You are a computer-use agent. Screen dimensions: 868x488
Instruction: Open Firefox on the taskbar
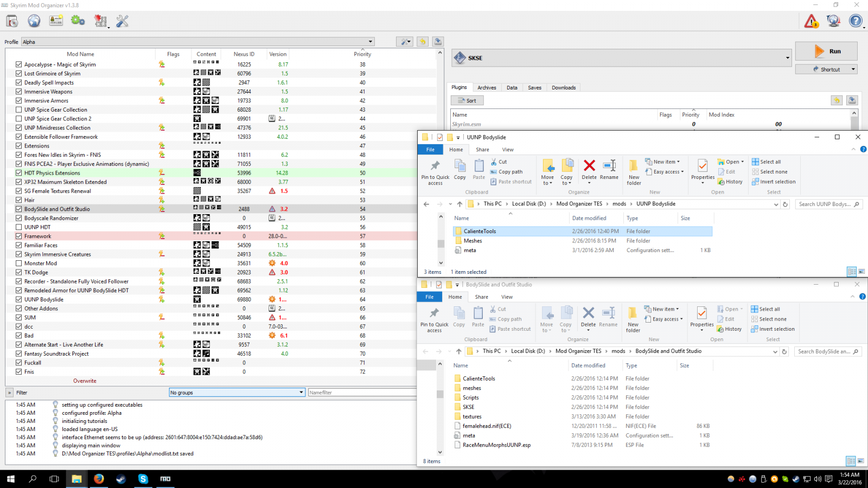point(99,479)
